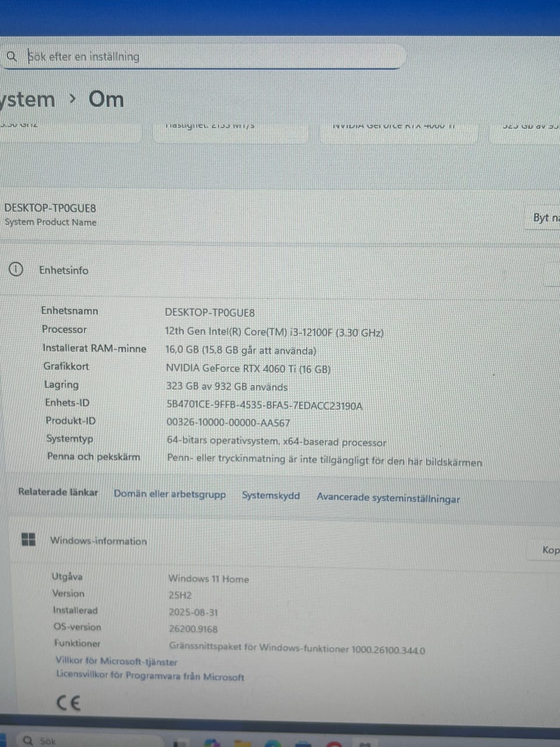Image resolution: width=560 pixels, height=747 pixels.
Task: Click the 'Penna och pekskärm' row label
Action: (x=93, y=456)
